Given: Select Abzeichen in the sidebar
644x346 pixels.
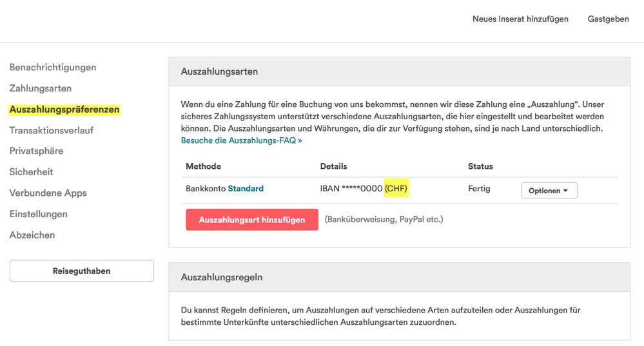Looking at the screenshot, I should (x=32, y=235).
